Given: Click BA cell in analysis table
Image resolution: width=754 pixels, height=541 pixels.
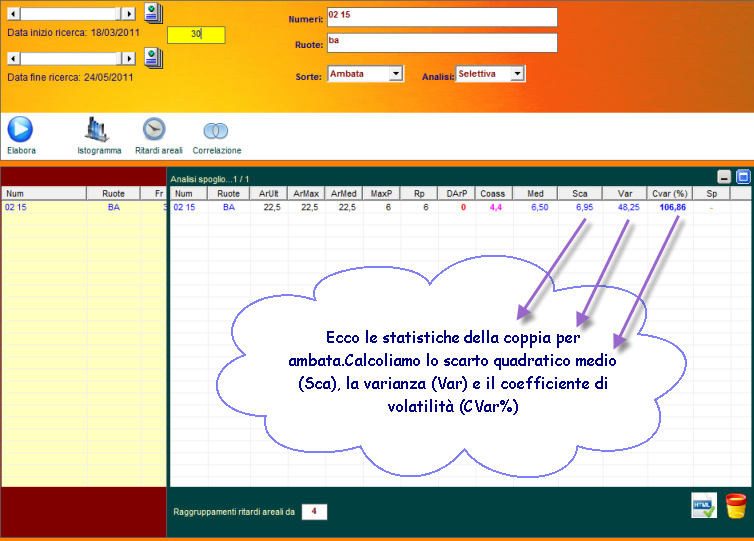Looking at the screenshot, I should (x=229, y=207).
